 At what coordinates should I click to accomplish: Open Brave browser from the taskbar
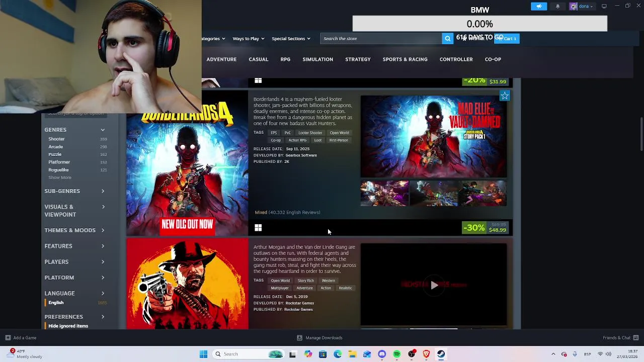(426, 354)
